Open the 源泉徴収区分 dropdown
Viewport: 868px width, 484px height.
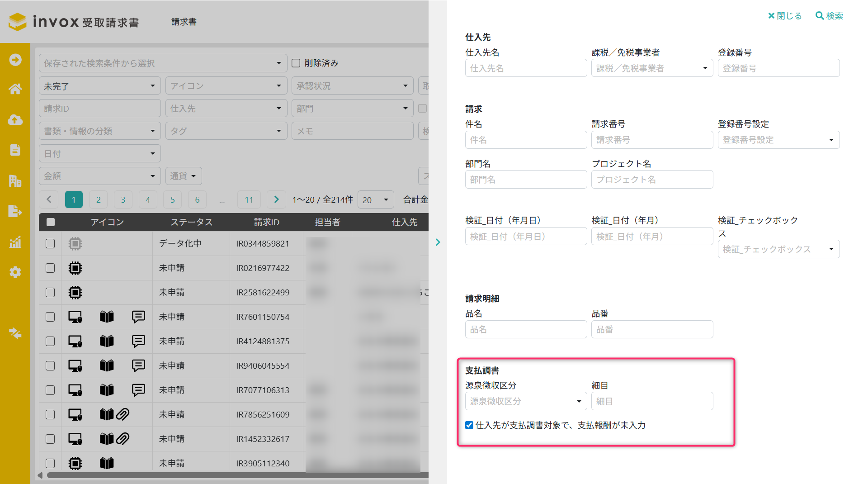pos(526,401)
